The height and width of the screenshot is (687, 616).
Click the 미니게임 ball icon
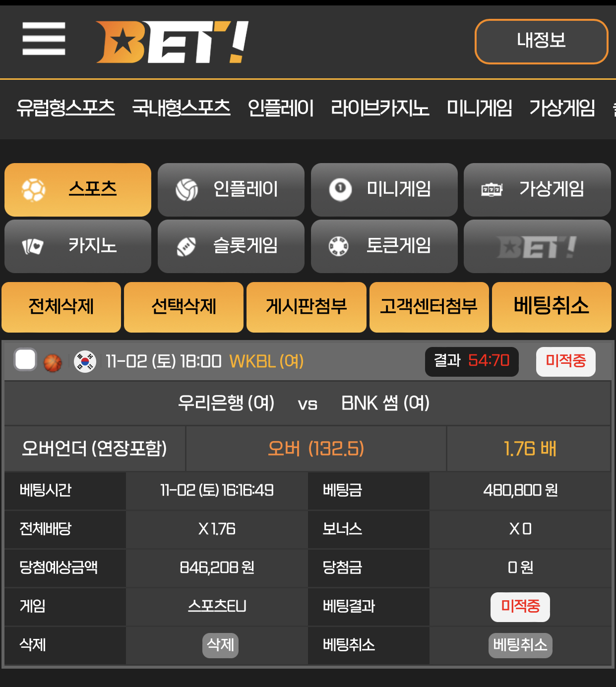pos(340,190)
